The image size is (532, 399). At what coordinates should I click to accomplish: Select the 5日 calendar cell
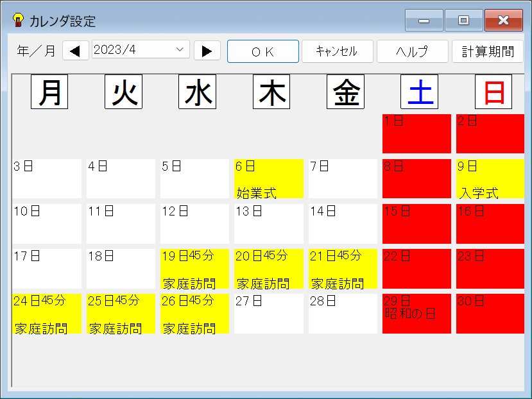point(194,178)
